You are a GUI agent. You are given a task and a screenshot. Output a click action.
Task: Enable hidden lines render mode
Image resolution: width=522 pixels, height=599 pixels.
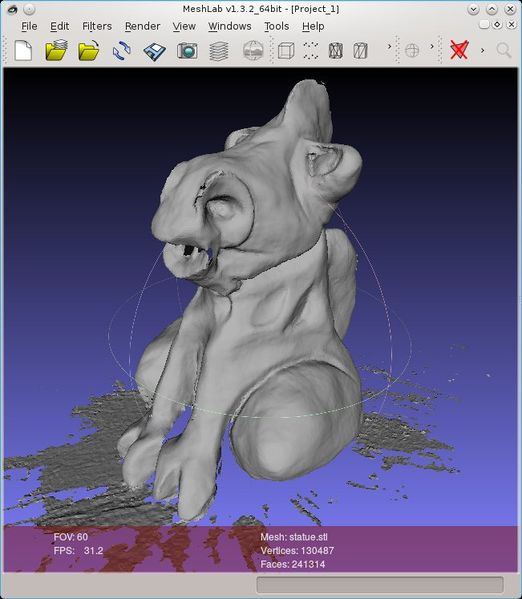(360, 50)
